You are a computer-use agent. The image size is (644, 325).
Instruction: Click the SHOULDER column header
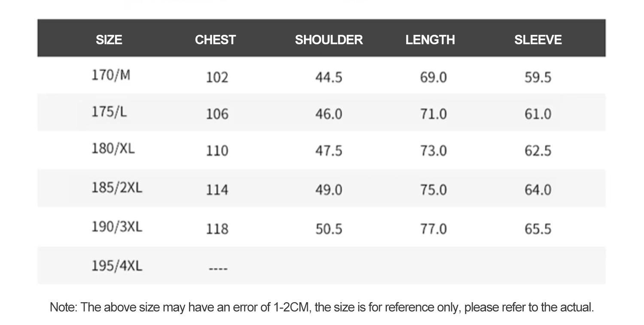[x=329, y=40]
